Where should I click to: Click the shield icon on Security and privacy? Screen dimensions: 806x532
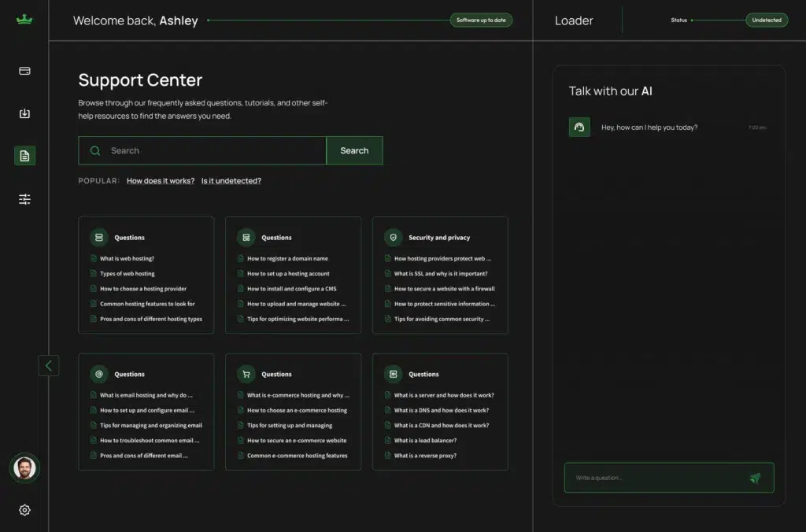tap(393, 237)
